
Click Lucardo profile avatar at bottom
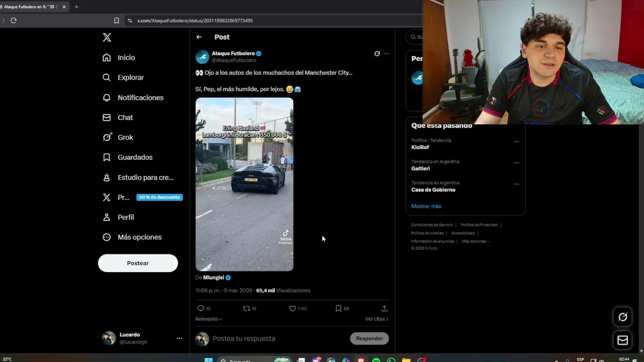109,338
